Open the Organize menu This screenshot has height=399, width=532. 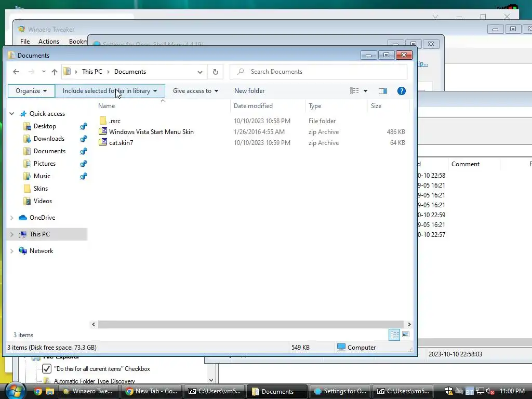[x=31, y=91]
